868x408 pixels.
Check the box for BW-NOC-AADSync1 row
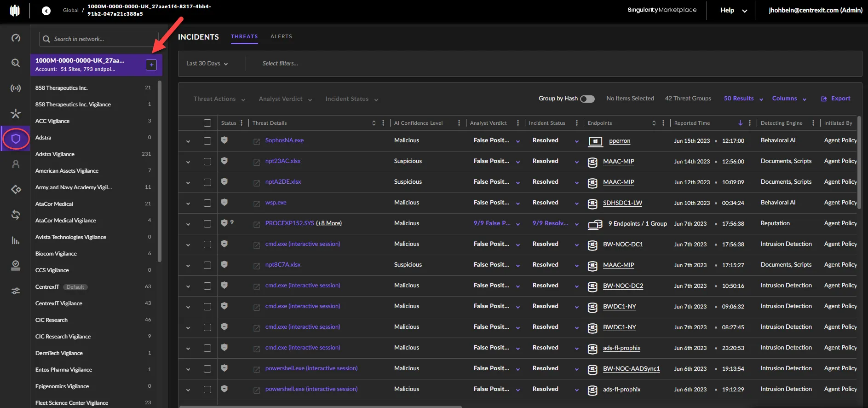[x=207, y=369]
